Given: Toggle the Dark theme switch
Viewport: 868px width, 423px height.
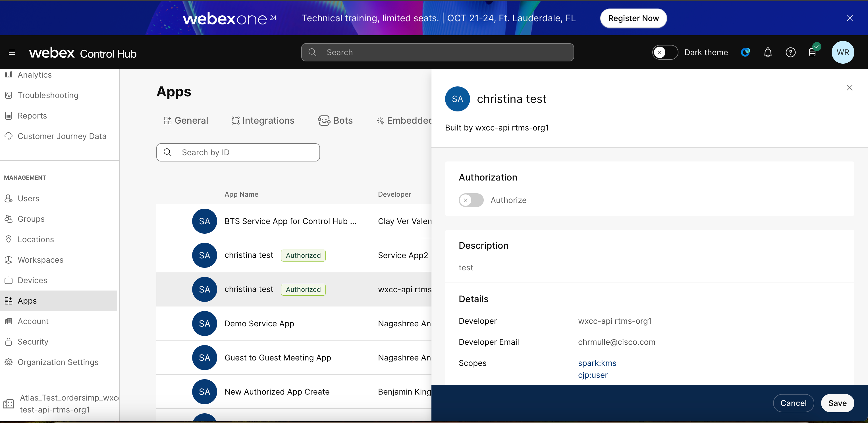Looking at the screenshot, I should pos(665,52).
